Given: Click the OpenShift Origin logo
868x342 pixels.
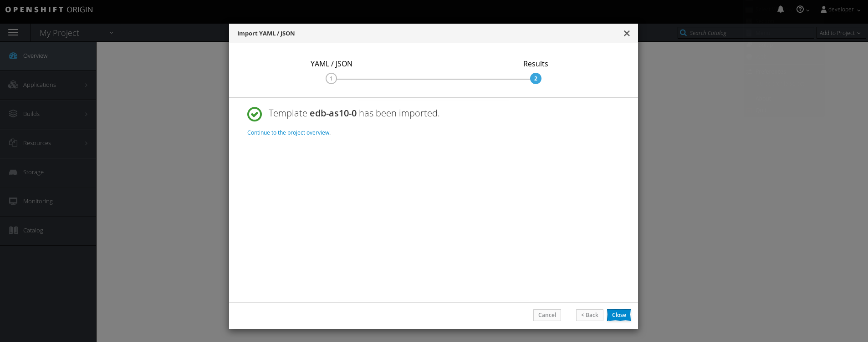Looking at the screenshot, I should [x=49, y=10].
